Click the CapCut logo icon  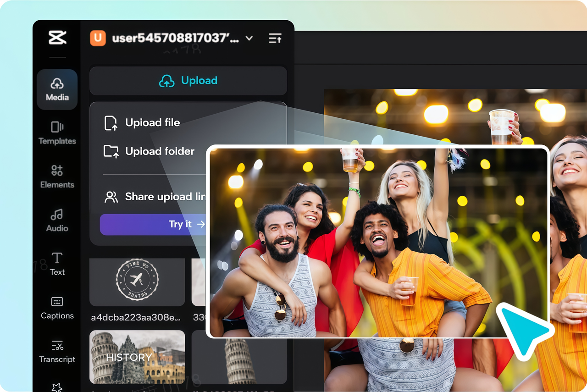(x=57, y=38)
